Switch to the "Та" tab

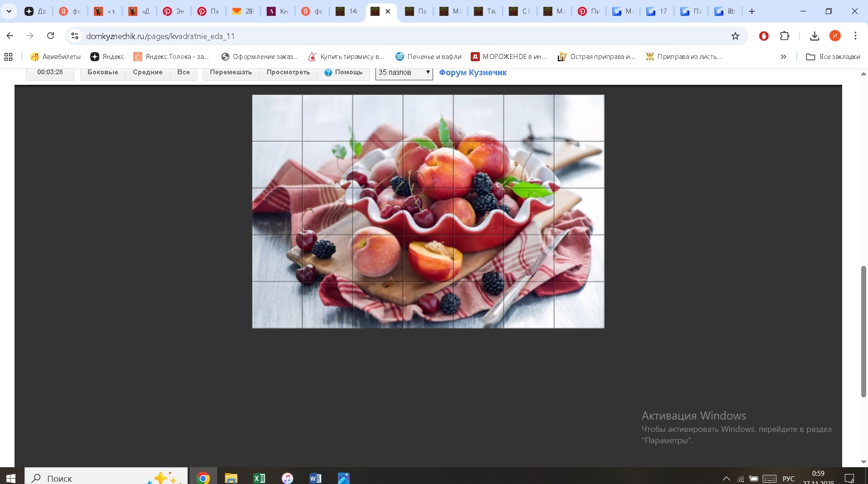coord(485,11)
